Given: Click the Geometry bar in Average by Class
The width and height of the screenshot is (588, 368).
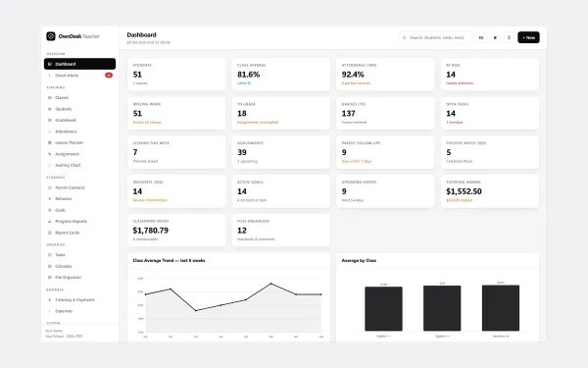Looking at the screenshot, I should click(501, 308).
